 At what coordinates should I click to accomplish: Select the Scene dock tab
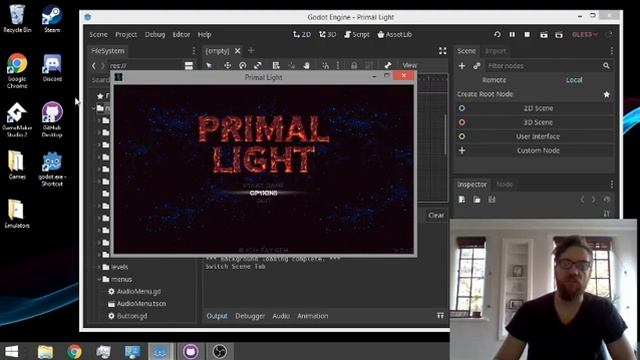pos(466,51)
